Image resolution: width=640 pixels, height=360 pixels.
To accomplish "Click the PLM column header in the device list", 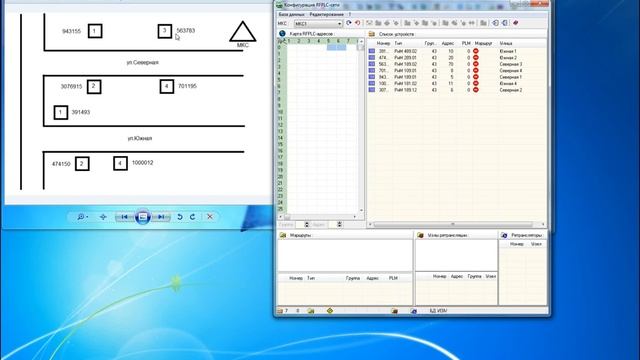I will [466, 43].
